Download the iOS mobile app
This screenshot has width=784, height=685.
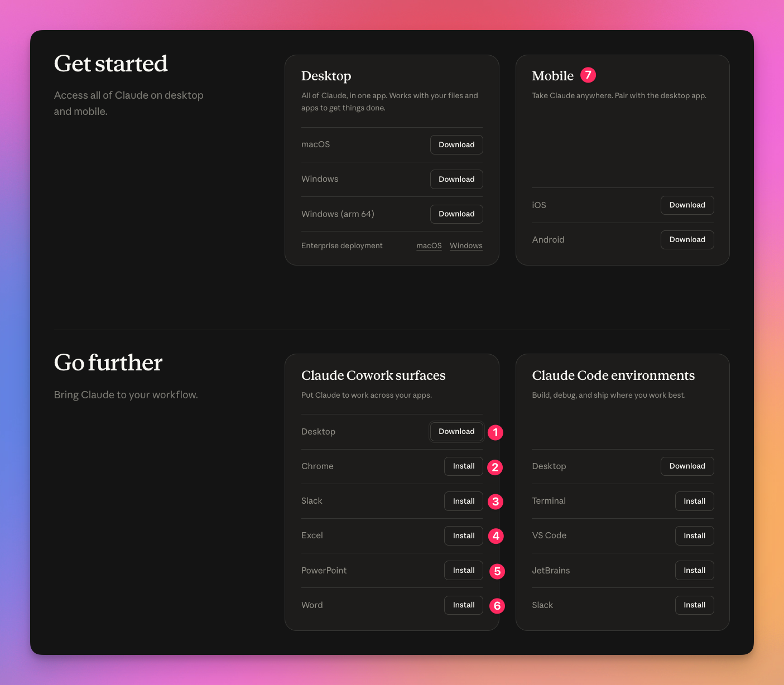point(687,205)
